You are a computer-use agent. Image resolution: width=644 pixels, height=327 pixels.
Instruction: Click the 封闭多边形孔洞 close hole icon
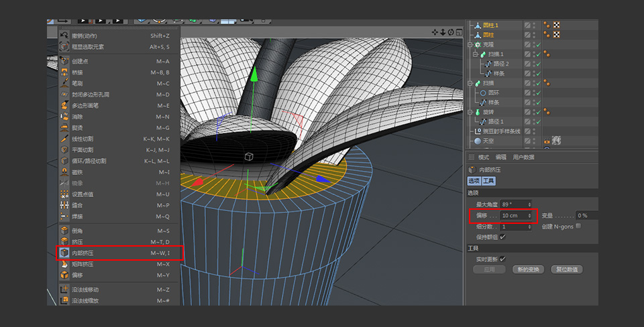(x=64, y=94)
